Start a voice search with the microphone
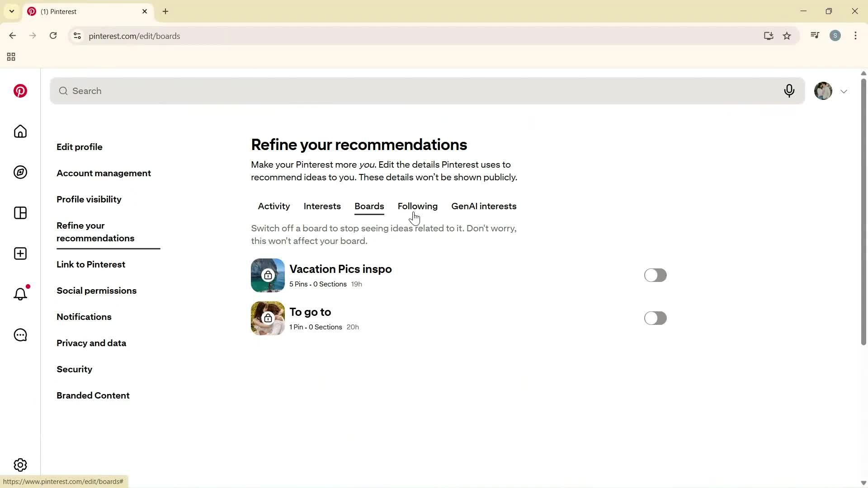868x488 pixels. (x=789, y=91)
